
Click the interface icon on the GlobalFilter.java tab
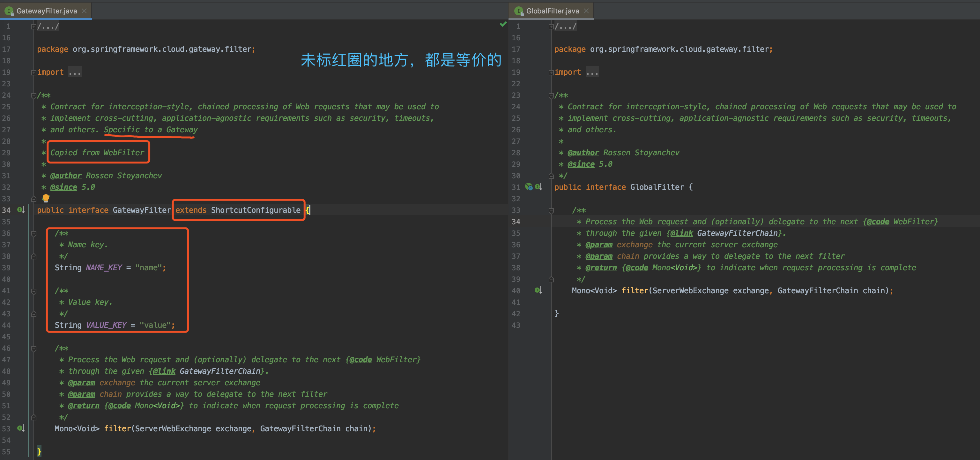tap(519, 11)
